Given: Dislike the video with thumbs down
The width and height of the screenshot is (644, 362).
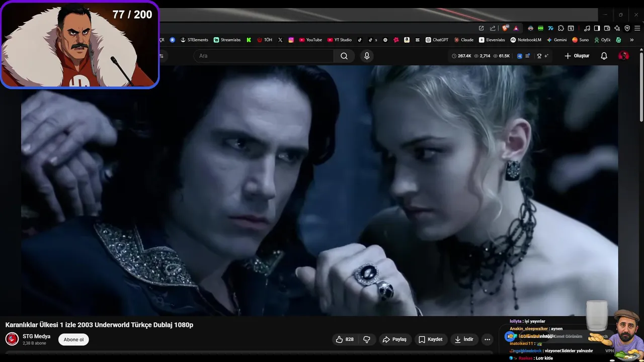Looking at the screenshot, I should pyautogui.click(x=367, y=339).
